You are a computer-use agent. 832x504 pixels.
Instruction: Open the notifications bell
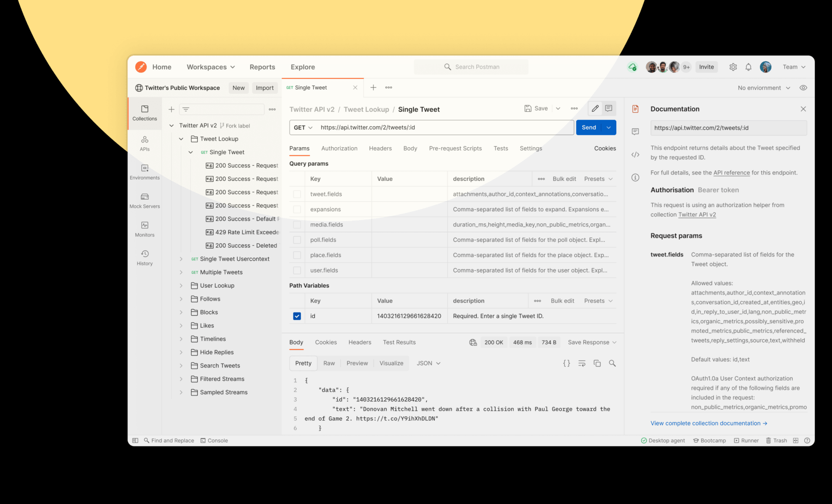[x=748, y=67]
